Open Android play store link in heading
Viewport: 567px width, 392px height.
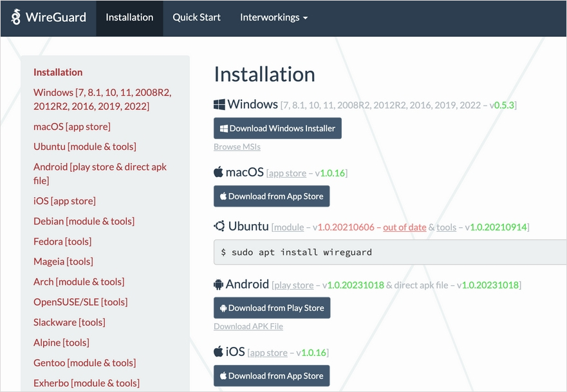(294, 285)
